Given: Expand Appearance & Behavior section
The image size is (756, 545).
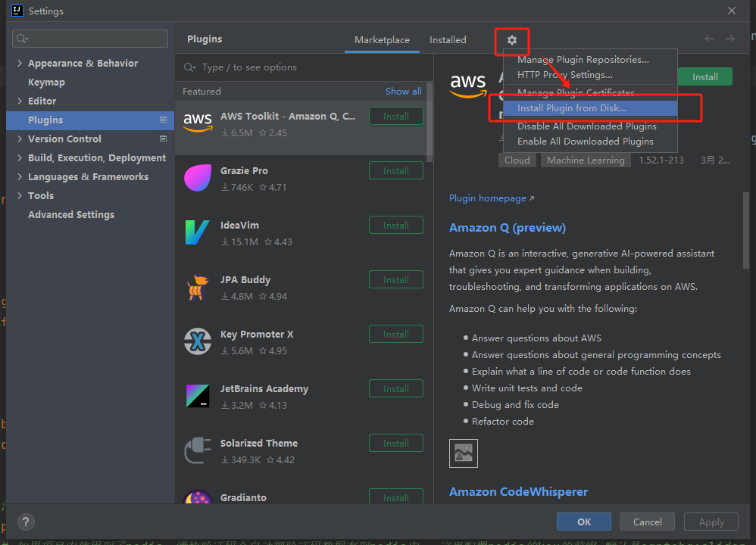Looking at the screenshot, I should (20, 63).
